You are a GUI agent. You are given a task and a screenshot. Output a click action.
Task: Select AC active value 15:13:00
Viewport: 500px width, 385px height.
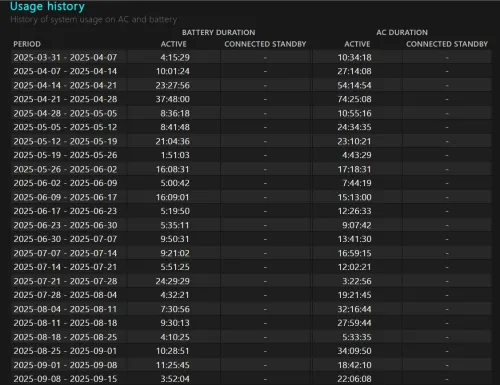point(354,197)
